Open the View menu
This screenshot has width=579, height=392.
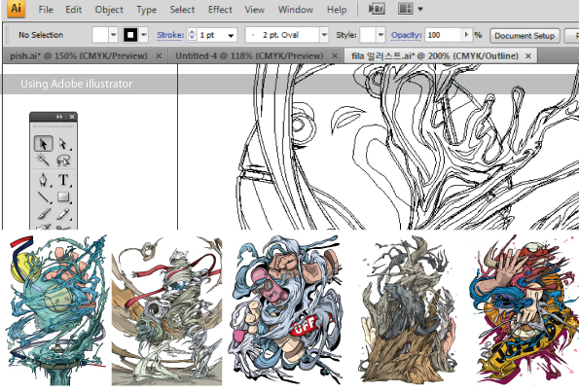tap(254, 9)
